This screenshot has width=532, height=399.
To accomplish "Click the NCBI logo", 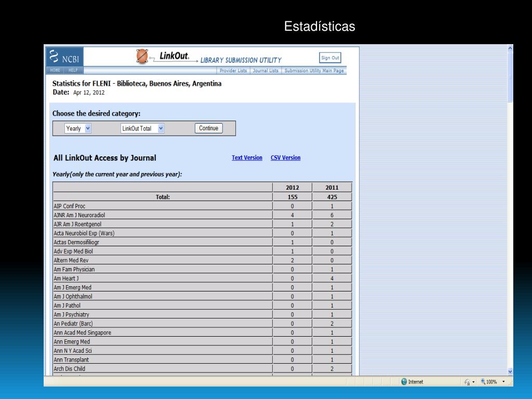I will 64,57.
